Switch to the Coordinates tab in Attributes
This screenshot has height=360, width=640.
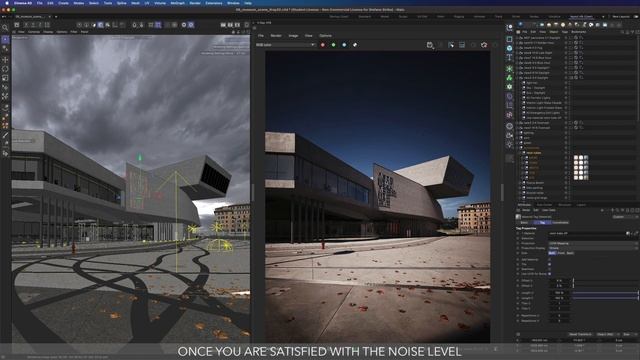pyautogui.click(x=560, y=223)
